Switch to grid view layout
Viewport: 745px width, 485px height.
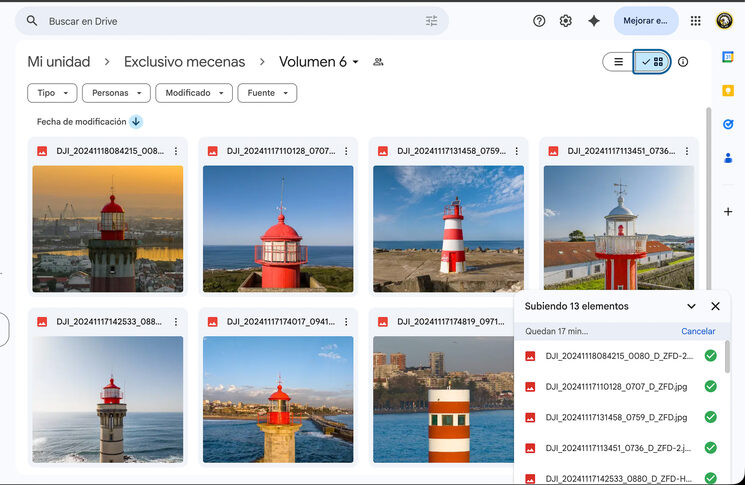(x=652, y=62)
